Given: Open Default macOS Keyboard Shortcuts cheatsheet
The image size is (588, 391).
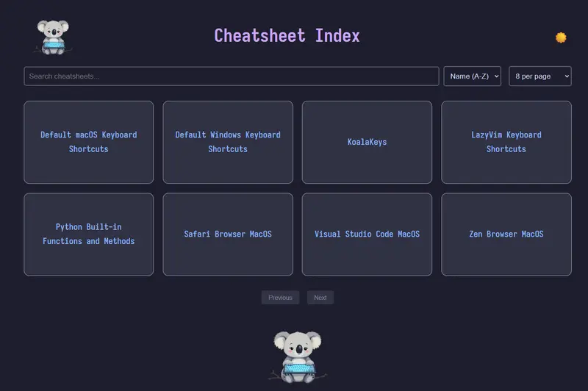Looking at the screenshot, I should (x=88, y=142).
